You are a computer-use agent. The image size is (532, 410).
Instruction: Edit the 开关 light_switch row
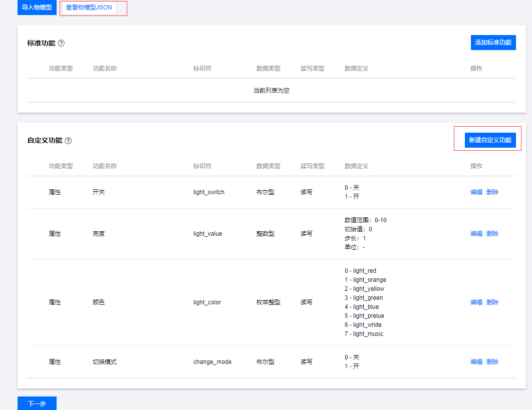tap(476, 192)
